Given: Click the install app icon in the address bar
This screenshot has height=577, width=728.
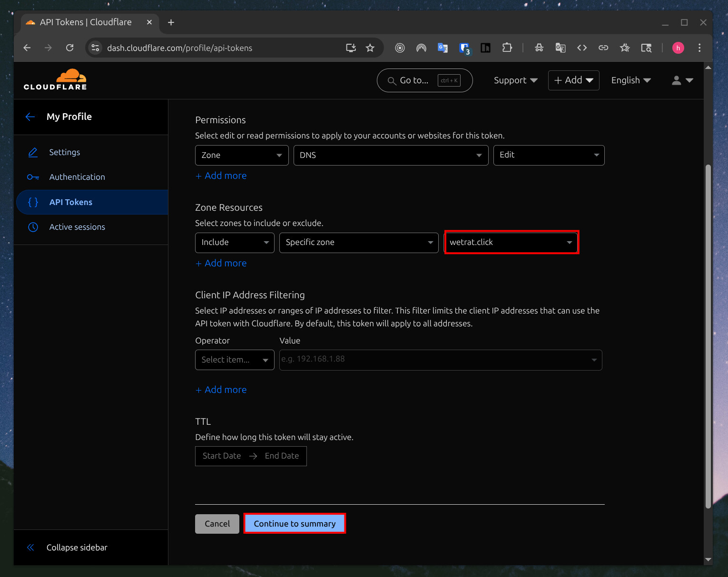Looking at the screenshot, I should point(351,48).
